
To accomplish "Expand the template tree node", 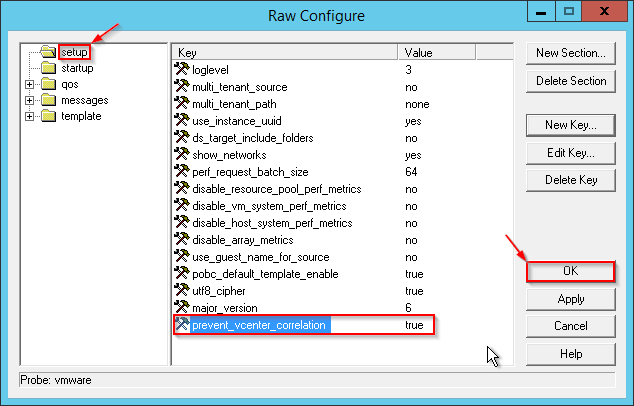I will [x=30, y=116].
